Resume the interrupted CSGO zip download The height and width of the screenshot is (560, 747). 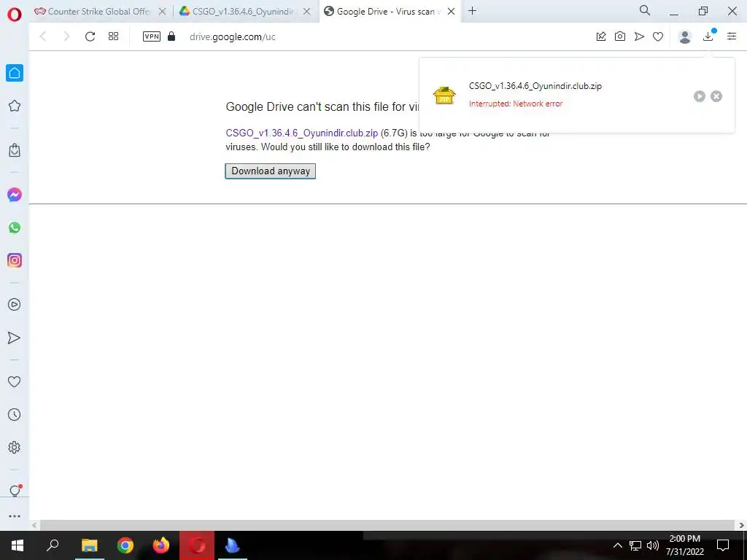coord(700,96)
